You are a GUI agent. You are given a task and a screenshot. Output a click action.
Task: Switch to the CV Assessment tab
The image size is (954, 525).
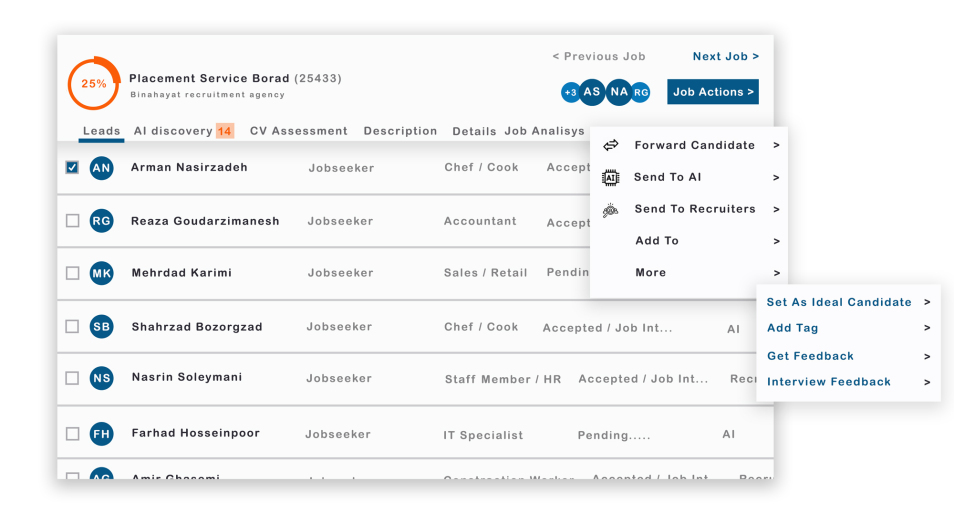[298, 131]
